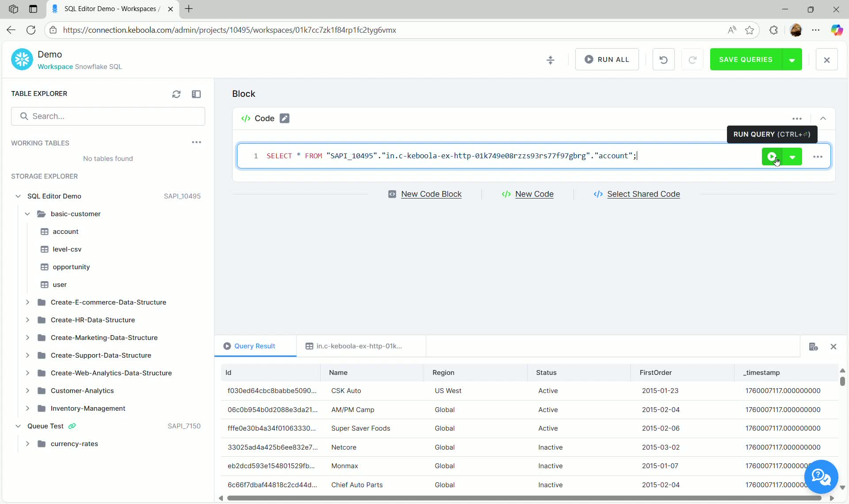Screen dimensions: 849x504
Task: Open the chat assistant bubble in the corner
Action: pyautogui.click(x=821, y=477)
